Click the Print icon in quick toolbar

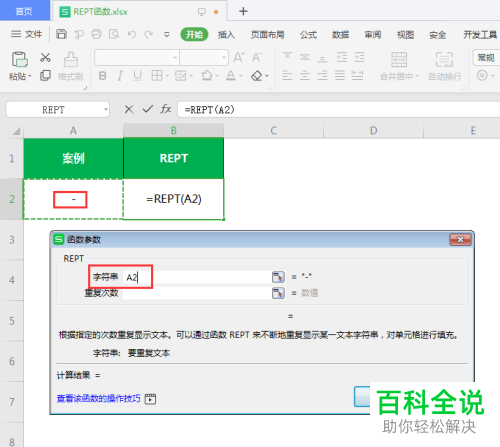pyautogui.click(x=96, y=34)
